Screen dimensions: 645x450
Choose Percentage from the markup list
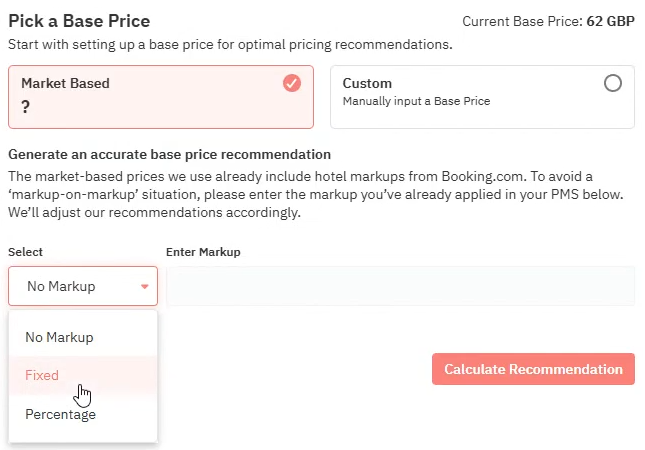pos(61,414)
